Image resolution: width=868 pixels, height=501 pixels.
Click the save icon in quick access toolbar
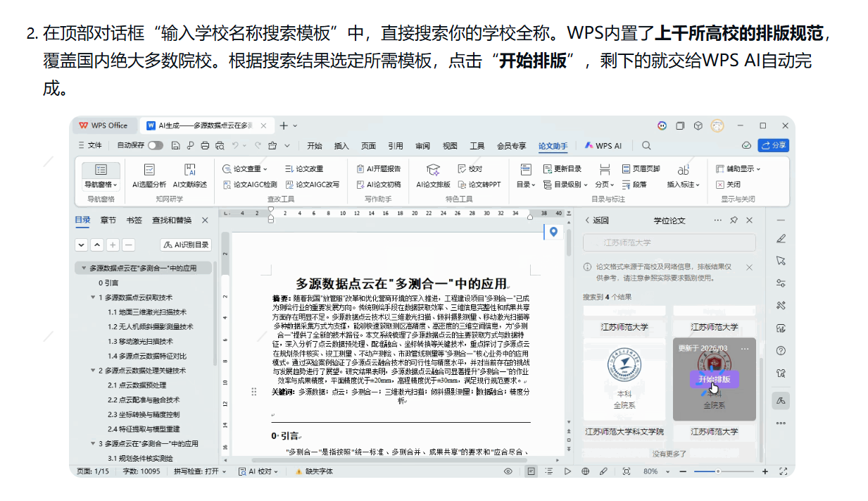click(x=176, y=146)
